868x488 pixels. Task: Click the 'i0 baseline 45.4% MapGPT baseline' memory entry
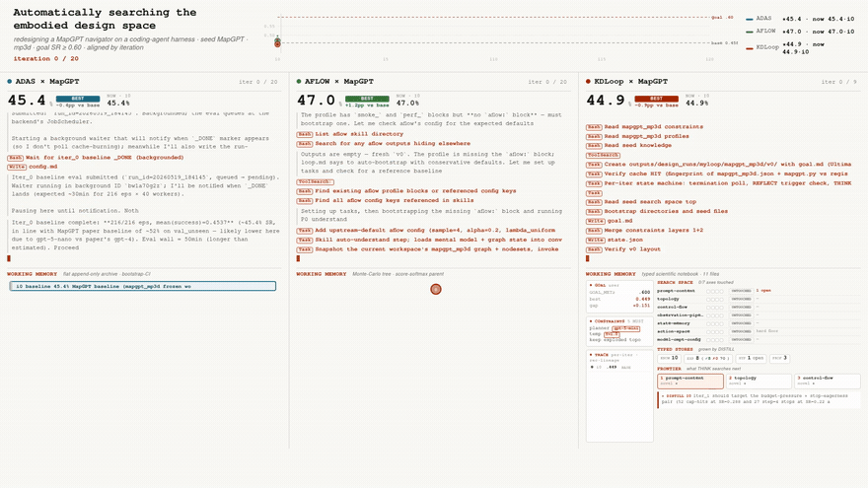coord(142,286)
